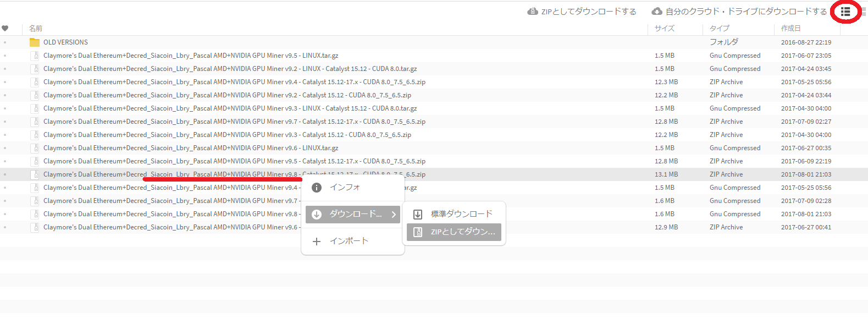Click the date 2017-04-24 03:44
Image resolution: width=868 pixels, height=318 pixels.
click(806, 95)
